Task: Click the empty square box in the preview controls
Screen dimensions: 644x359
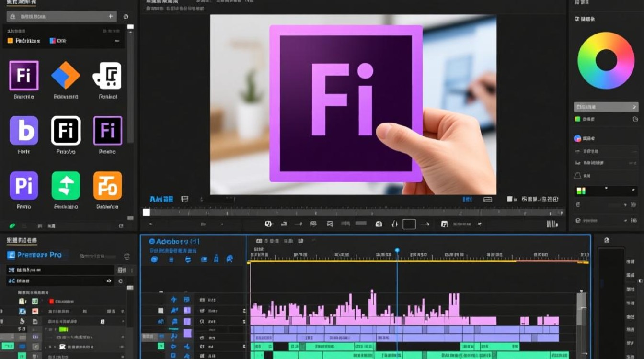Action: [x=409, y=224]
